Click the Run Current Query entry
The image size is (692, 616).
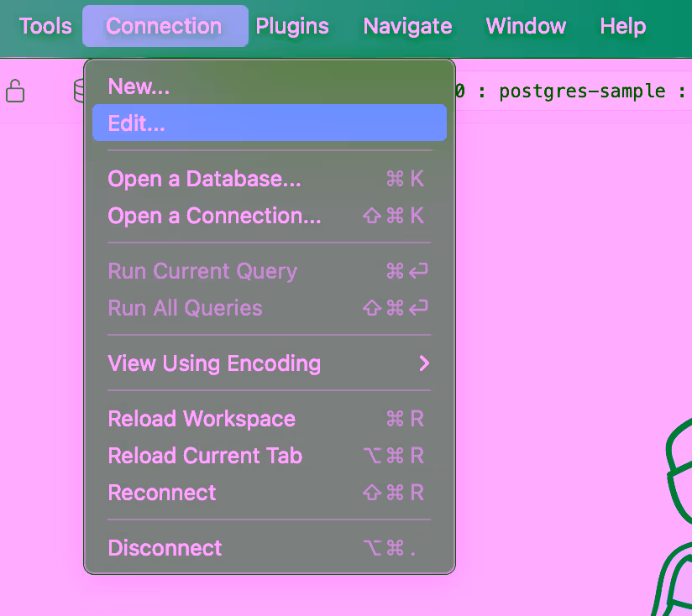point(202,271)
